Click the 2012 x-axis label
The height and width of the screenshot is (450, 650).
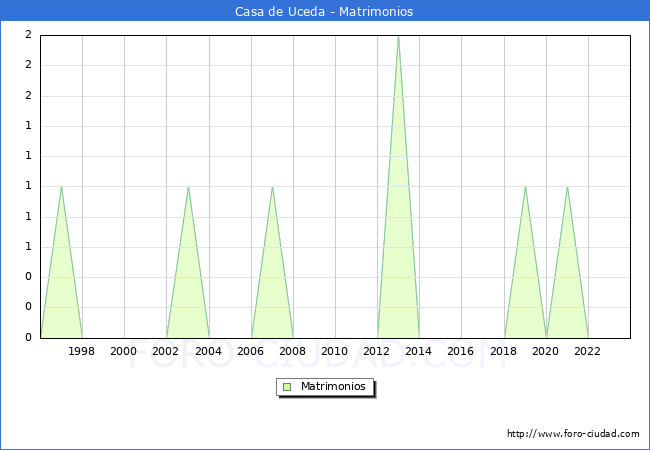tap(377, 351)
